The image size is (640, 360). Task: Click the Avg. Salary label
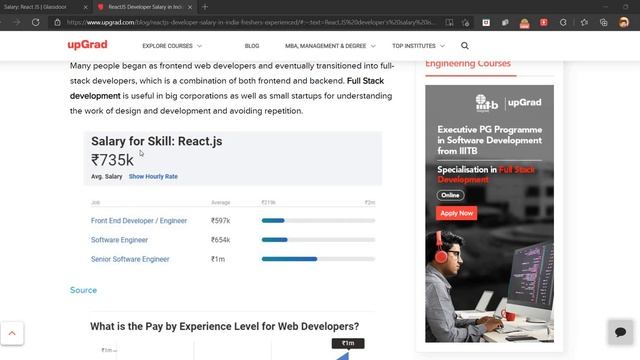tap(107, 176)
